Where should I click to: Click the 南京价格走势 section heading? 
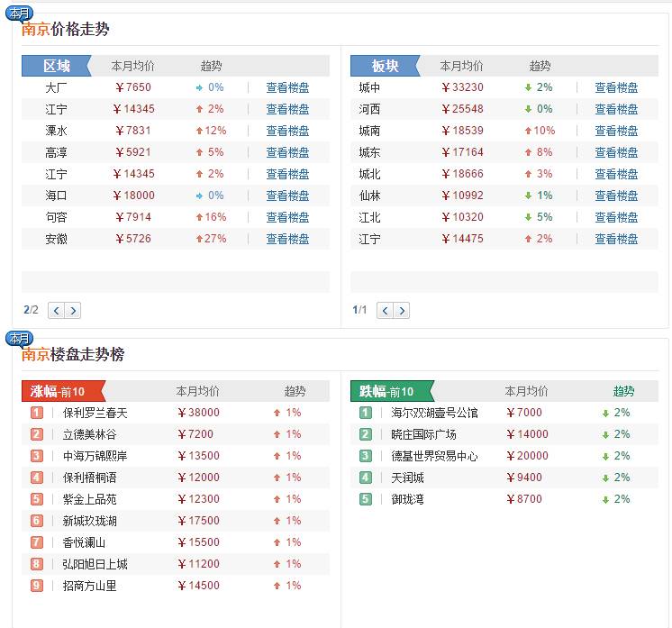[x=65, y=29]
